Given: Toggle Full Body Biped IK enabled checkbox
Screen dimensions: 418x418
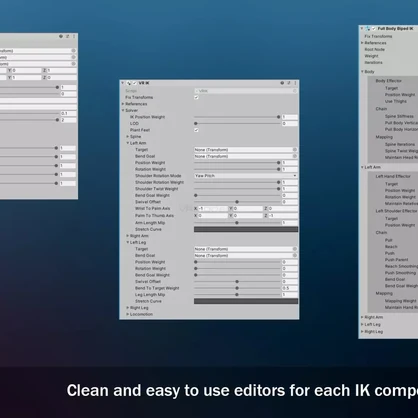Looking at the screenshot, I should pyautogui.click(x=374, y=29).
